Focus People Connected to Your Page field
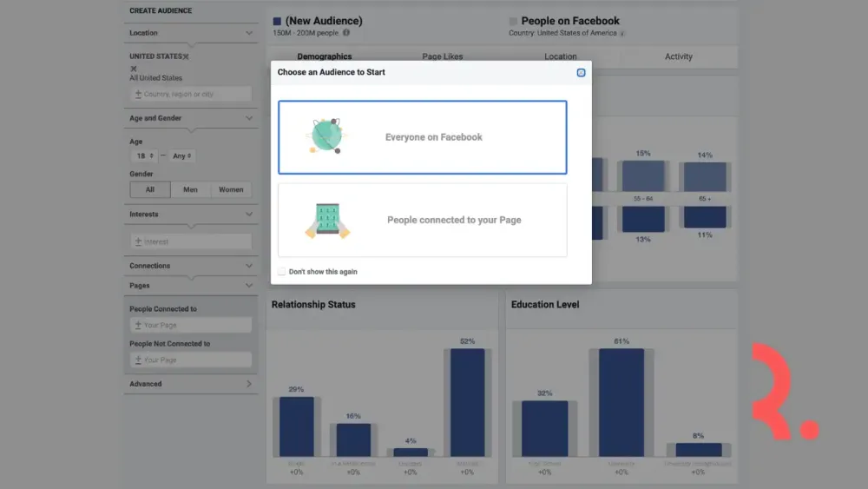The image size is (868, 489). tap(191, 325)
